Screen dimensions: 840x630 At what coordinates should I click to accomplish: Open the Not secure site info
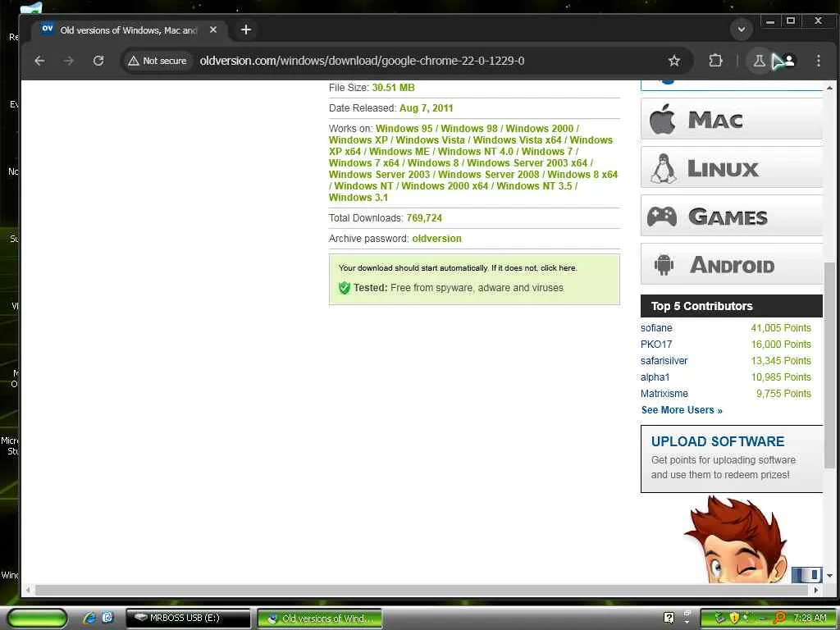pos(157,61)
